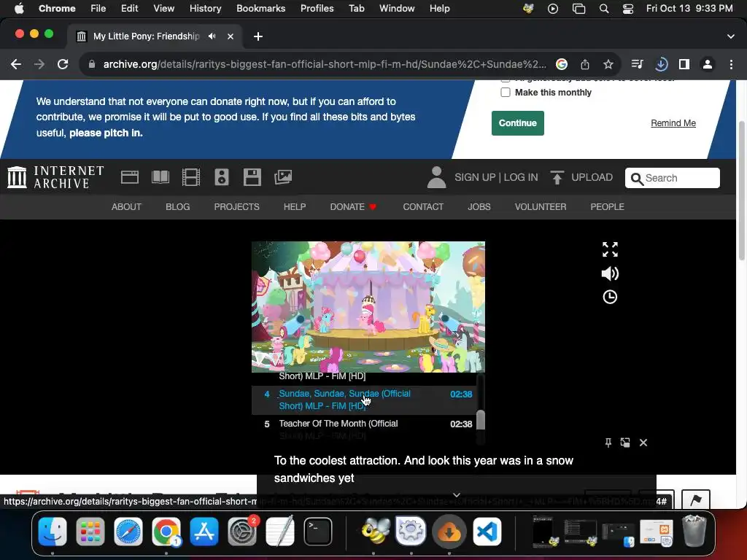747x560 pixels.
Task: Pin the live caption panel
Action: point(608,443)
